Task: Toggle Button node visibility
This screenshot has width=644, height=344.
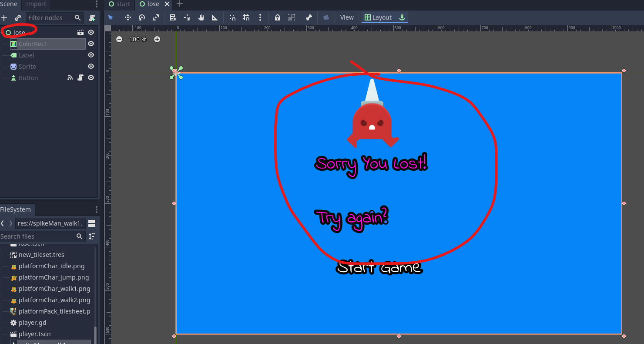Action: [x=91, y=78]
